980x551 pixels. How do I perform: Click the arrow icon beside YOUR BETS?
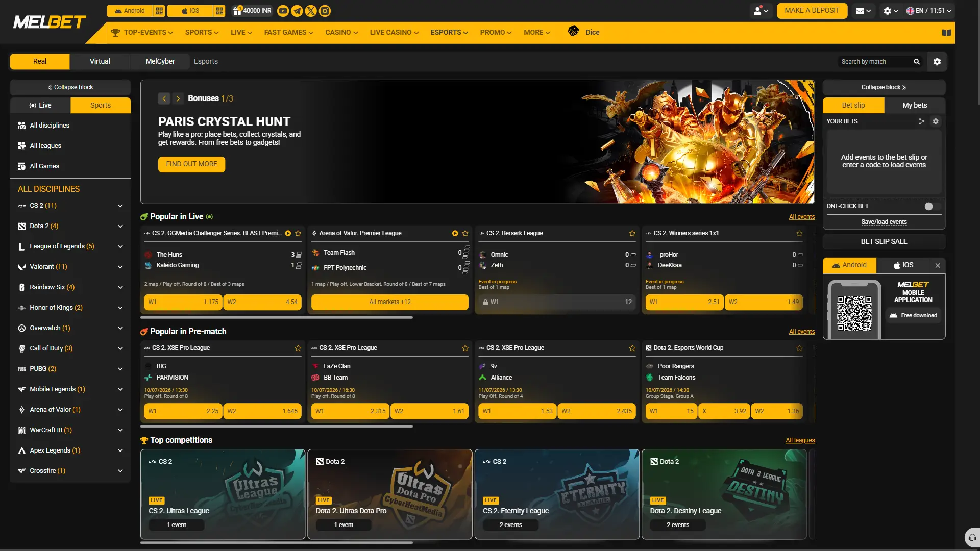click(x=921, y=121)
